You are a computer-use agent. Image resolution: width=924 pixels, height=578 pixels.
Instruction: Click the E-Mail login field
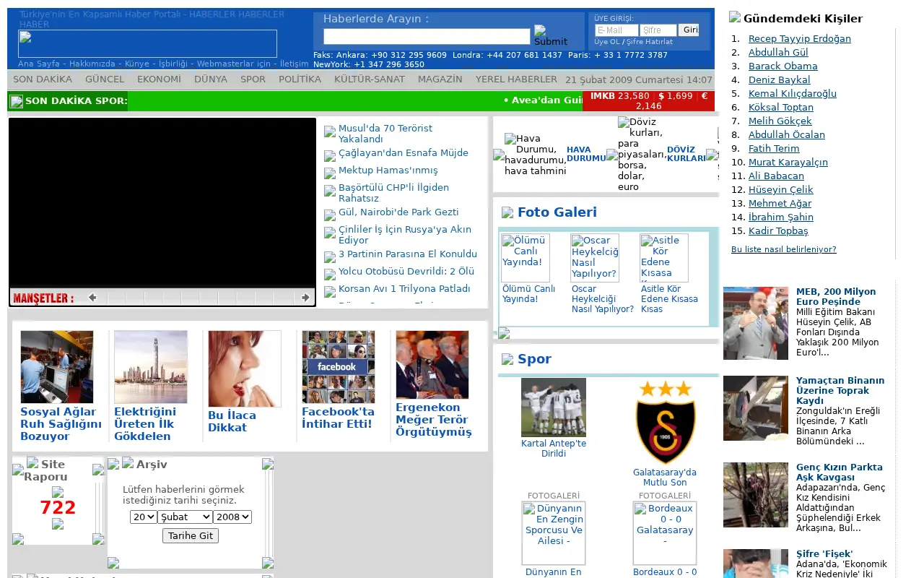[616, 30]
